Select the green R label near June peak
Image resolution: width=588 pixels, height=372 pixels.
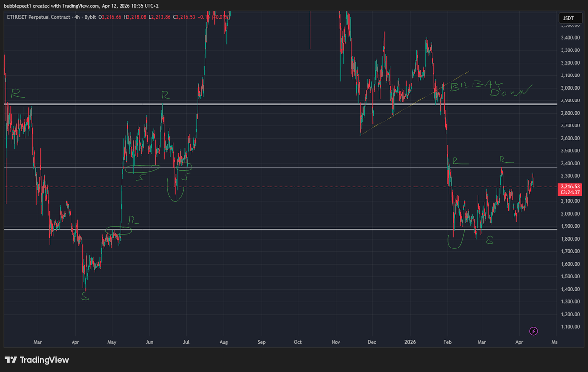[166, 95]
